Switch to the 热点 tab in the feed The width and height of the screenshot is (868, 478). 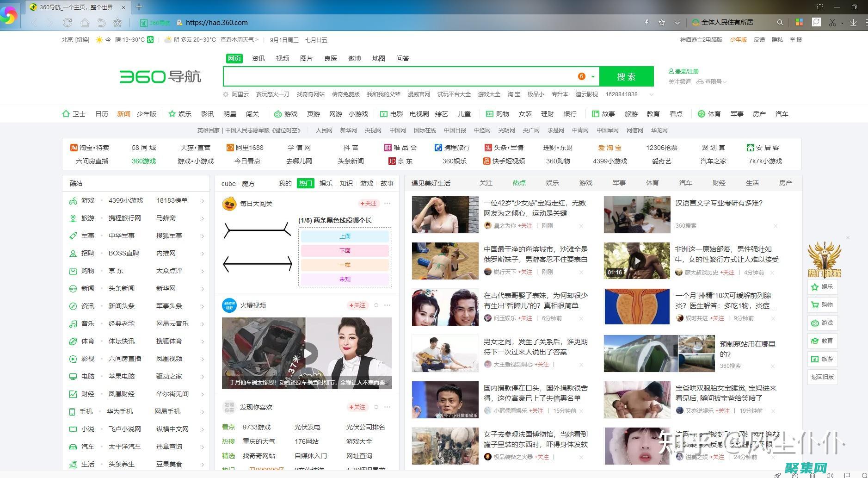tap(519, 183)
